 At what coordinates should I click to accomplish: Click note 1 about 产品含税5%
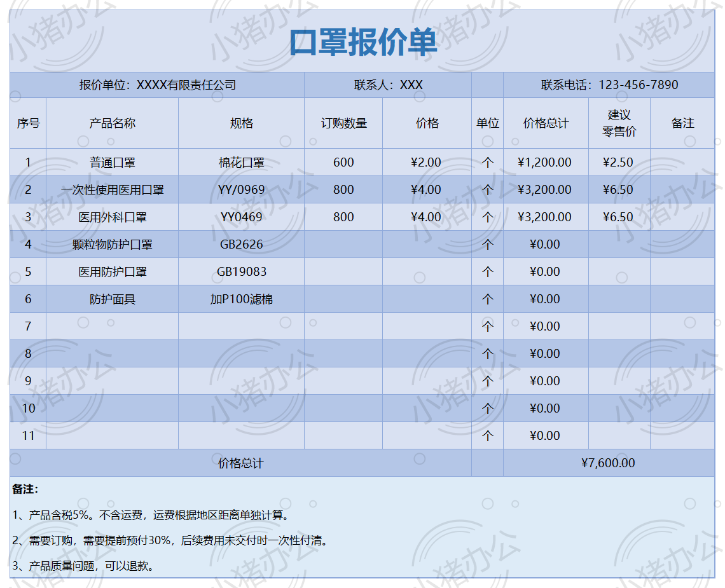151,515
